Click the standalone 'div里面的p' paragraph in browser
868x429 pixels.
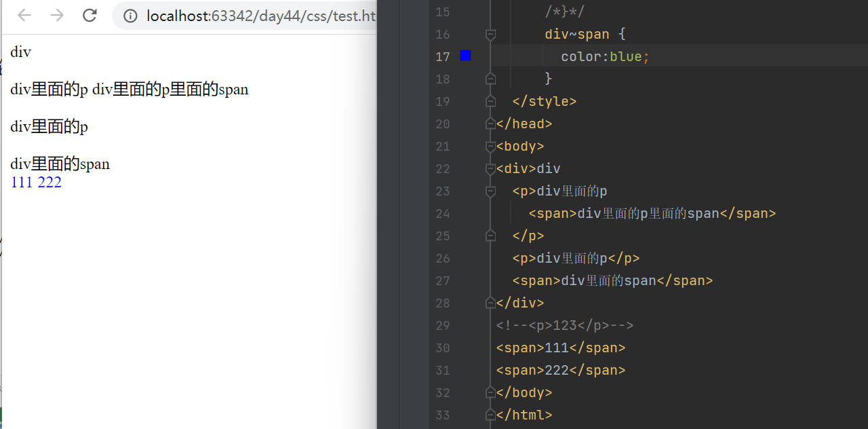(x=49, y=126)
